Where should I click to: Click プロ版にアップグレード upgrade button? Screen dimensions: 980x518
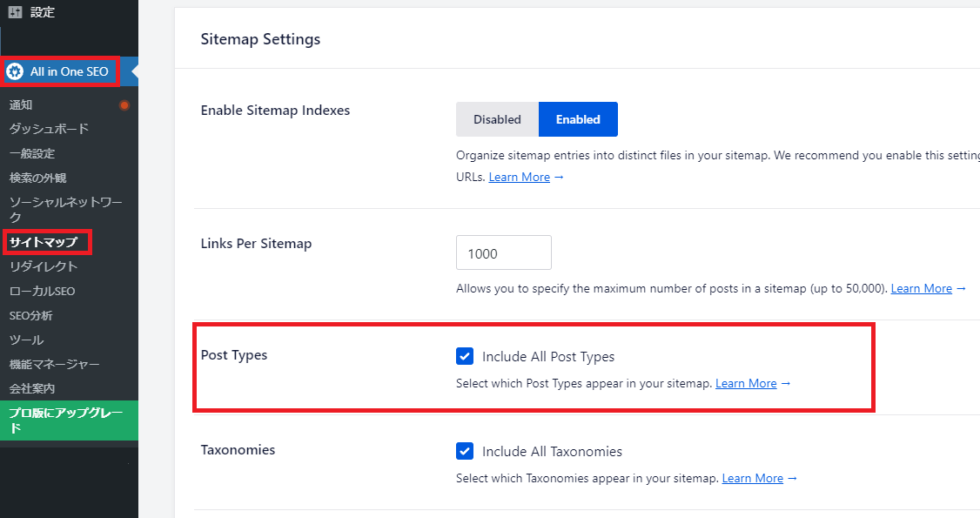coord(66,420)
